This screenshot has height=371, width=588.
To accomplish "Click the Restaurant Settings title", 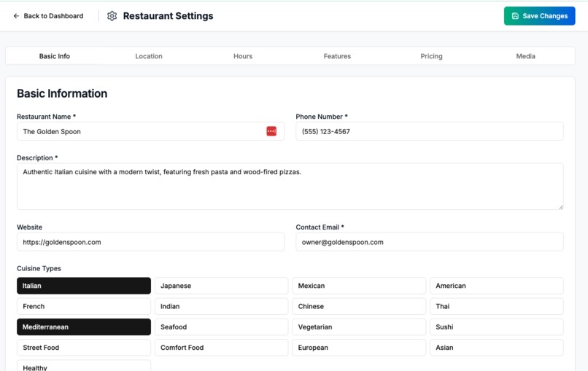I will pos(168,16).
